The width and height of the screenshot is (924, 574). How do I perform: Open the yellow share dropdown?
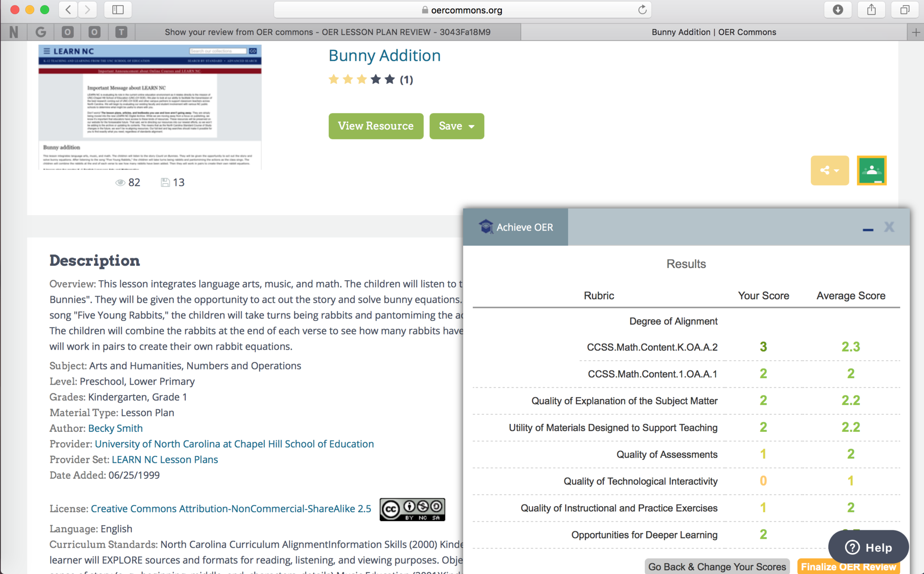(829, 171)
